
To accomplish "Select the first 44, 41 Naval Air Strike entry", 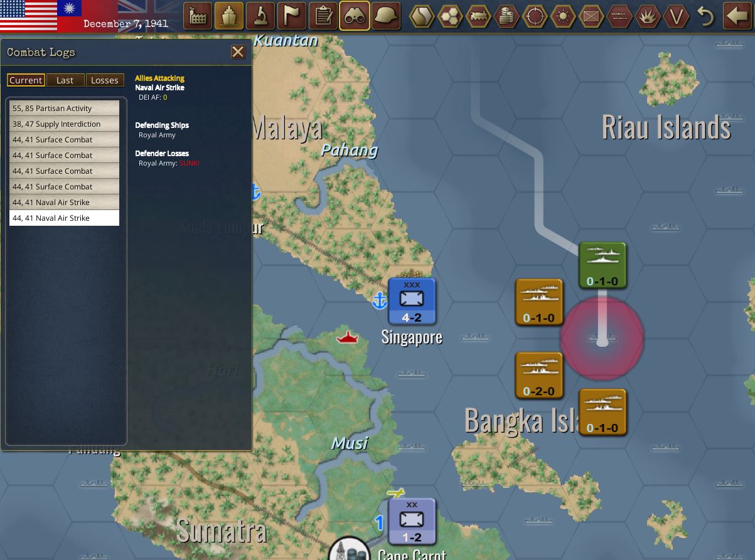I will pyautogui.click(x=64, y=203).
